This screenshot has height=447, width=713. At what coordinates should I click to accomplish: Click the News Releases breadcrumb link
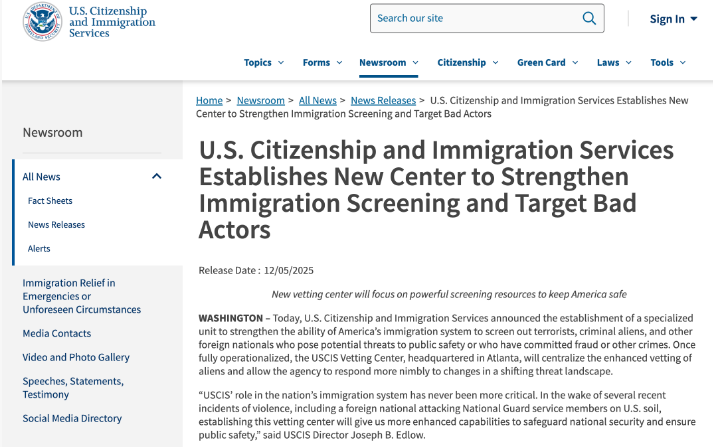click(x=382, y=101)
